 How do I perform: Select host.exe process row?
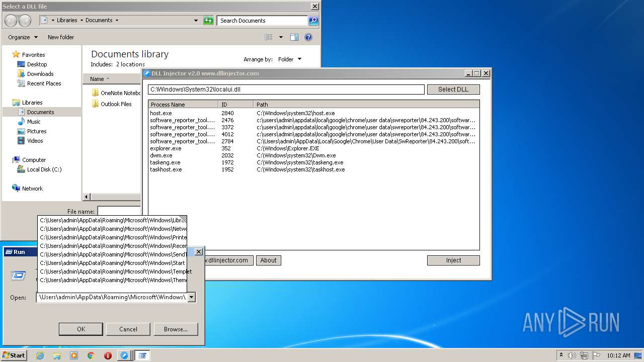[314, 113]
